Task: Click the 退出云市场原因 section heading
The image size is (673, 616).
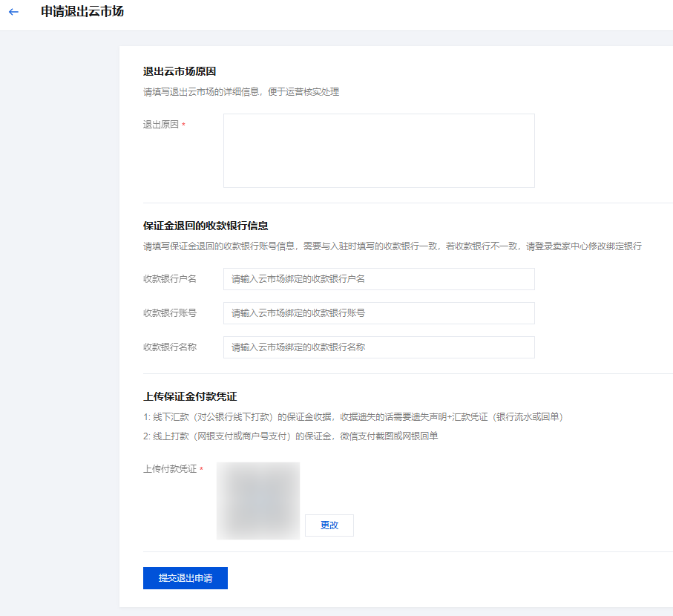Action: pos(180,71)
